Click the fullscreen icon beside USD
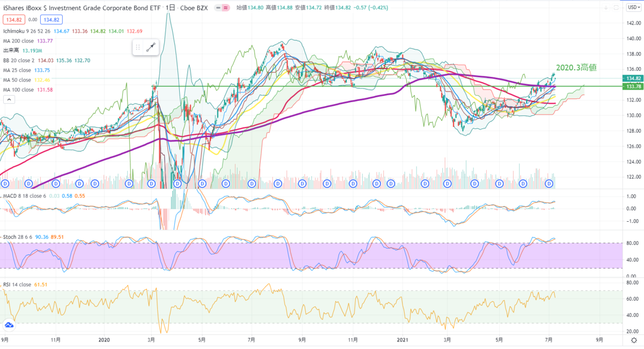The height and width of the screenshot is (349, 644). [615, 8]
